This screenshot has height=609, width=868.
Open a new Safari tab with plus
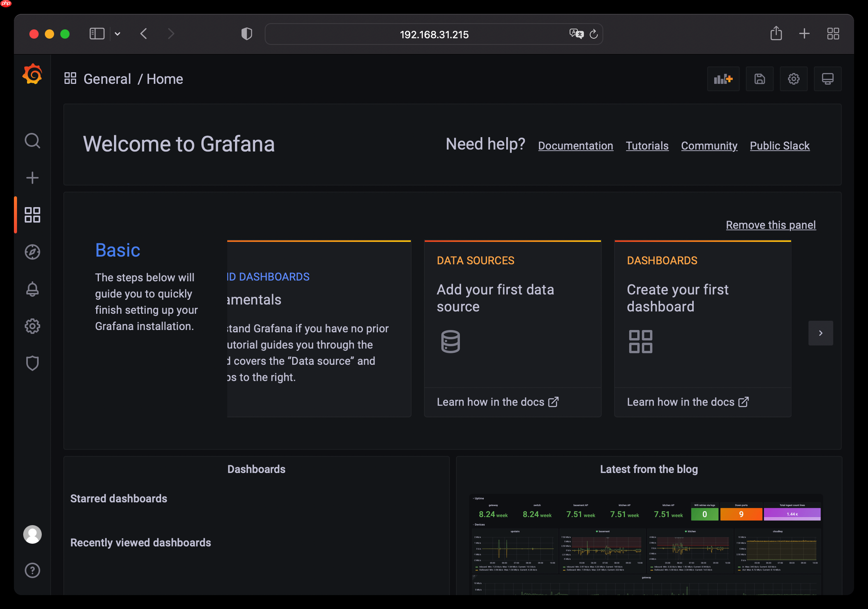tap(805, 34)
